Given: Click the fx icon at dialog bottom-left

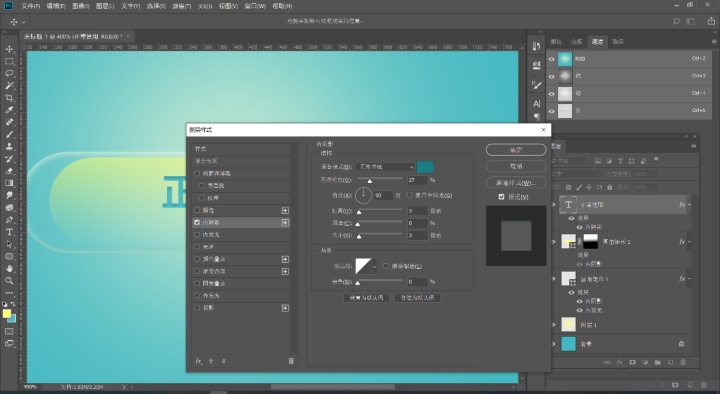Looking at the screenshot, I should click(x=199, y=361).
